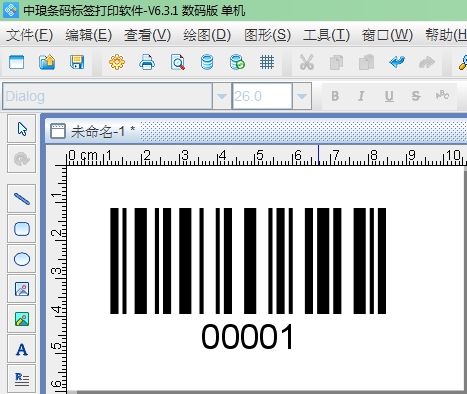This screenshot has width=467, height=394.
Task: Expand the 26.0 font size dropdown
Action: pyautogui.click(x=302, y=96)
